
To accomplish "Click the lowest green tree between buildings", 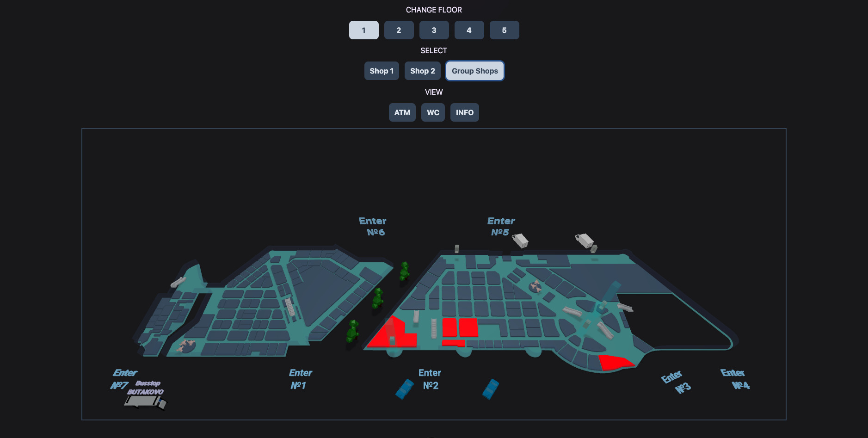I will click(353, 332).
